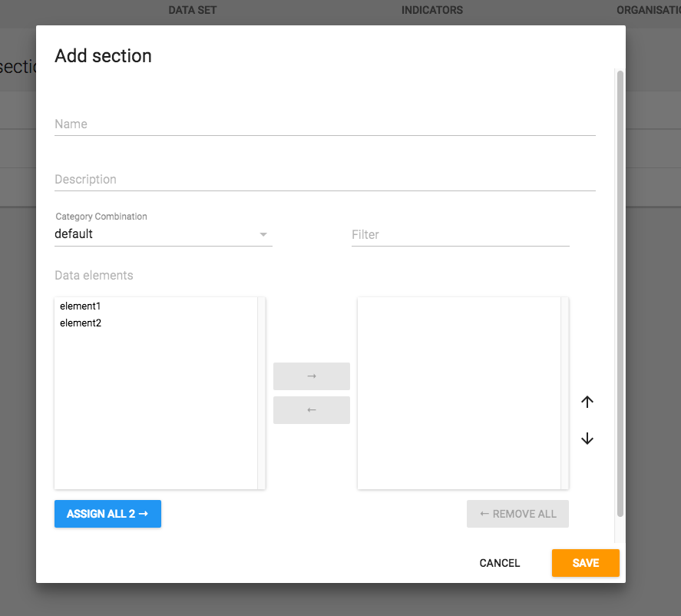Click the move down arrow icon
The width and height of the screenshot is (681, 616).
pos(587,439)
